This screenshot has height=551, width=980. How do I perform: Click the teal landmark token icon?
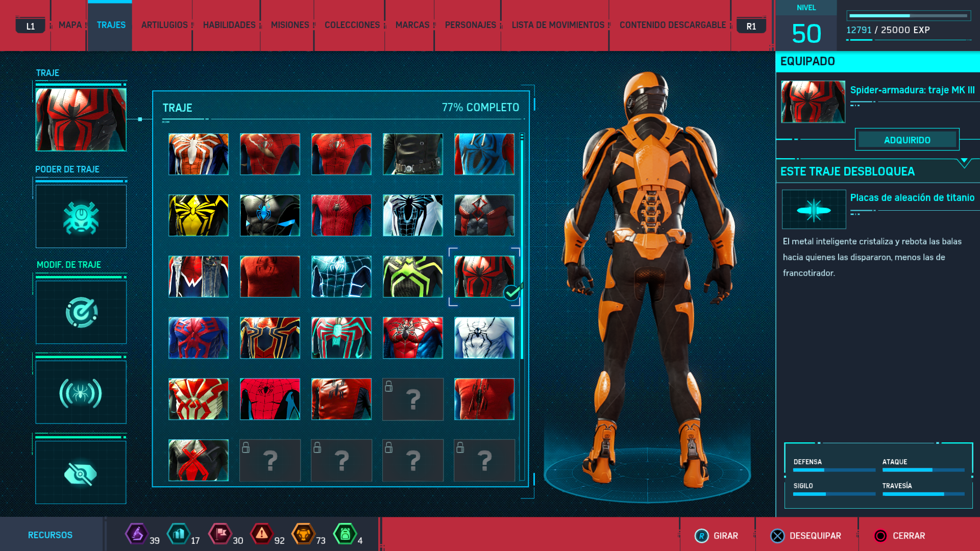[178, 534]
